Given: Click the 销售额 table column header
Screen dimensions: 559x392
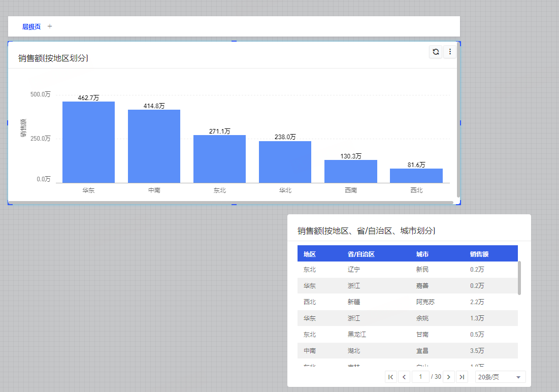Looking at the screenshot, I should pyautogui.click(x=479, y=254).
